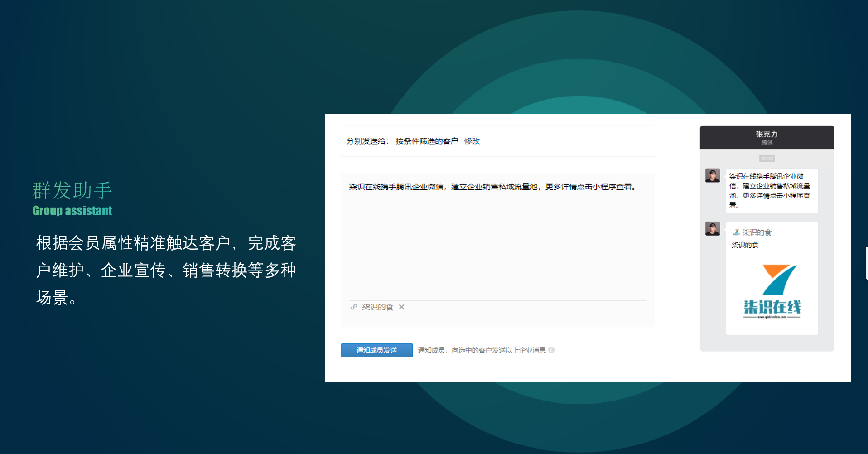Click the 12:00 timestamp in preview

(767, 159)
